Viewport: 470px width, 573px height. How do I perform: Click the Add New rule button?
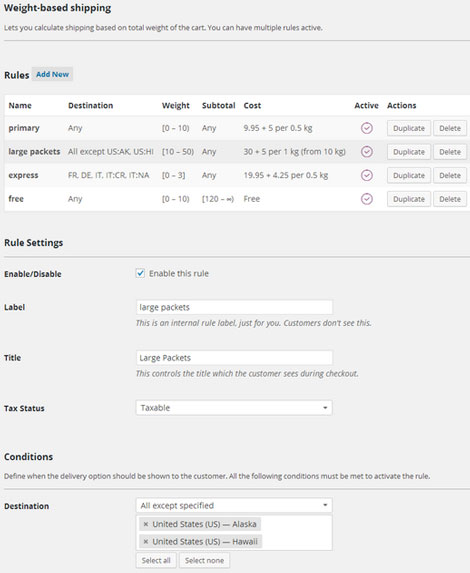52,74
